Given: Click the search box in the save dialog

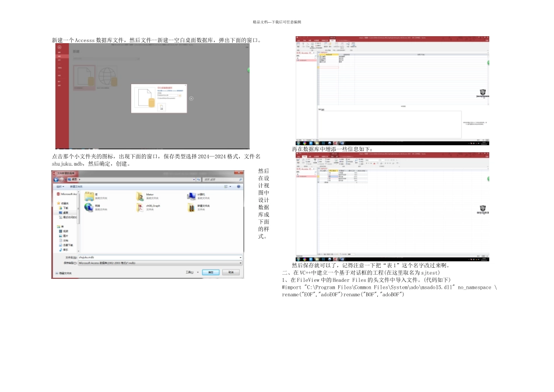Looking at the screenshot, I should 223,180.
